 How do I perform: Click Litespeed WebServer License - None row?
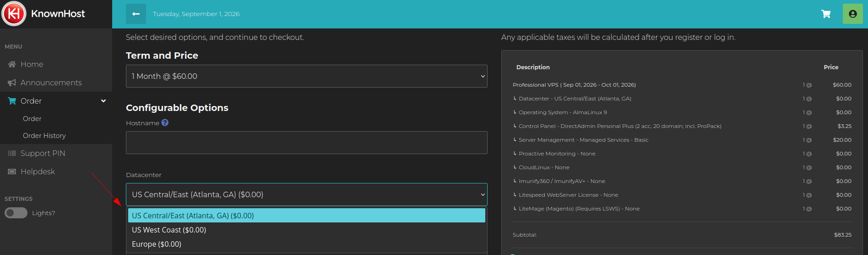pyautogui.click(x=682, y=195)
